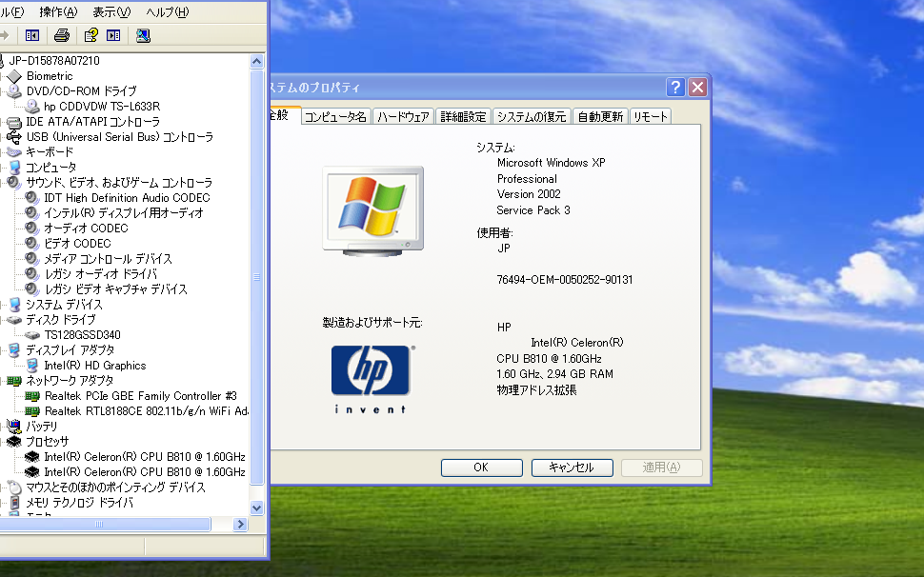Select マウスとそのほかのポインティング デバイス category
This screenshot has width=924, height=577.
(x=115, y=487)
